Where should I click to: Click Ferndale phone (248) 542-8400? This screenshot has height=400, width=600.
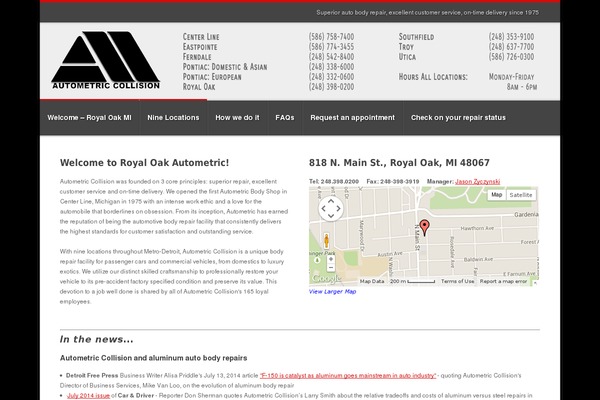(331, 57)
